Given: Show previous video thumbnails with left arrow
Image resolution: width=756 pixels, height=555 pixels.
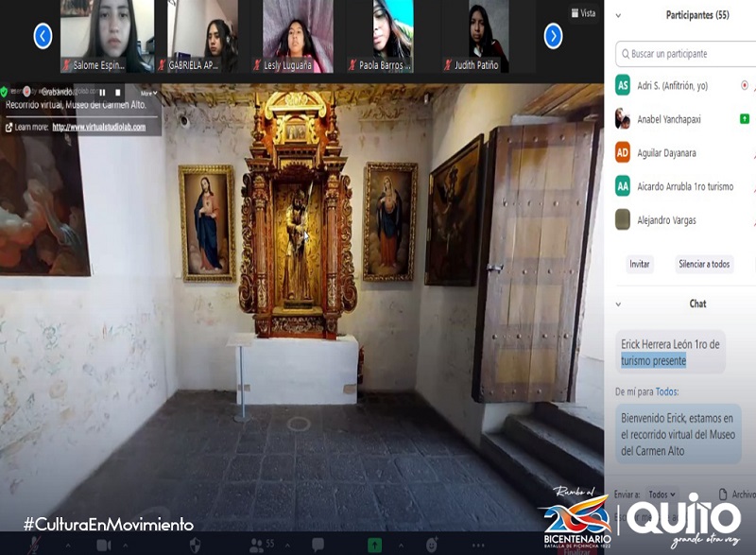Looking at the screenshot, I should [43, 36].
